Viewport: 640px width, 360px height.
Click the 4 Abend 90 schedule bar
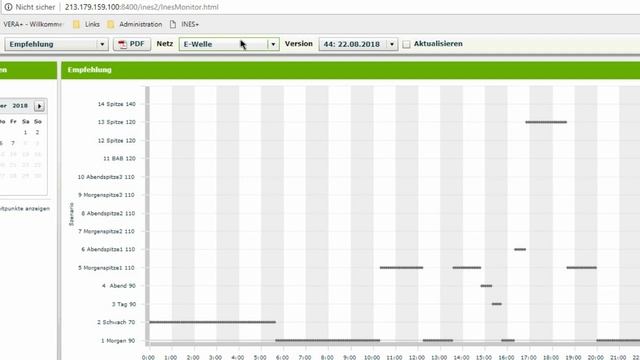(x=486, y=286)
